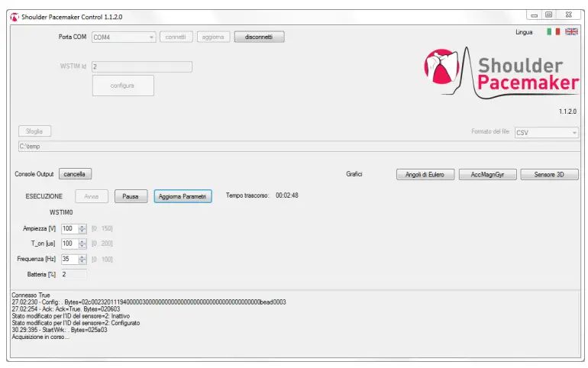Viewport: 588px width, 368px height.
Task: Click the Sfoglia browse button
Action: pyautogui.click(x=34, y=131)
